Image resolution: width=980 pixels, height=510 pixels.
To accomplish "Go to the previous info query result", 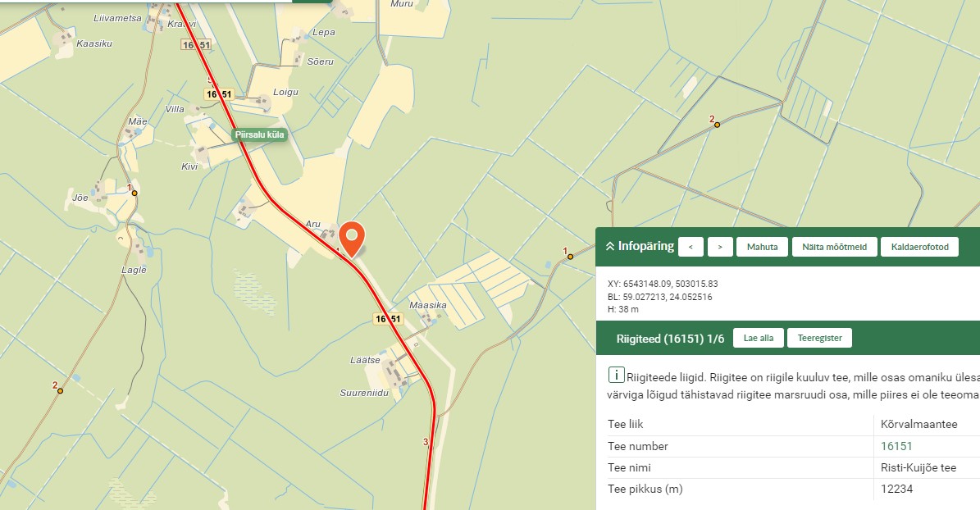I will pyautogui.click(x=691, y=247).
